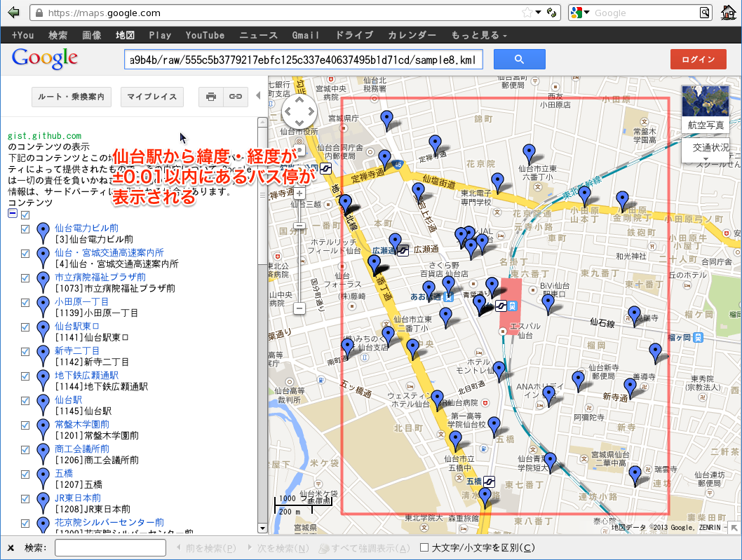Click the bookmark star in address bar
The width and height of the screenshot is (742, 560).
pyautogui.click(x=527, y=13)
